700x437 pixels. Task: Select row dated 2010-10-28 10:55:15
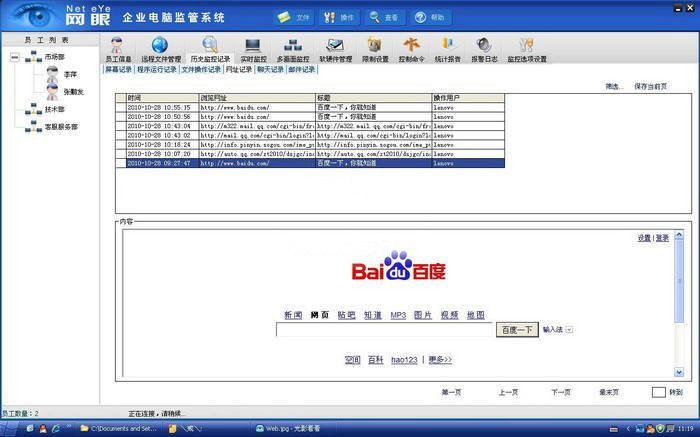(x=310, y=107)
